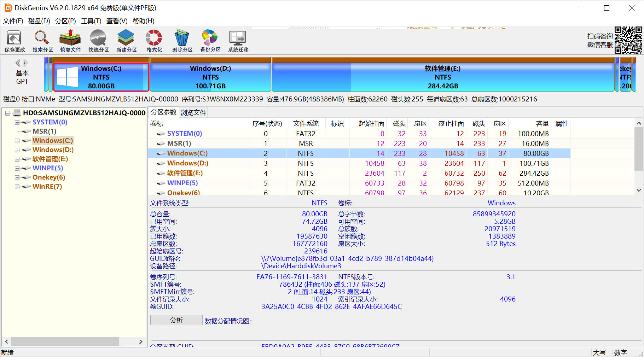Click the Windows logo on C: partition bar
Viewport: 644px width, 357px height.
[67, 77]
